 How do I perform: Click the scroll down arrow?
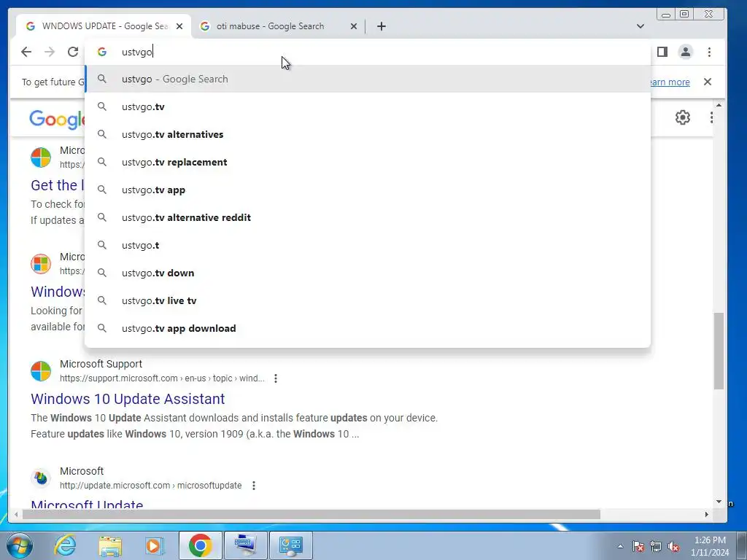tap(719, 502)
